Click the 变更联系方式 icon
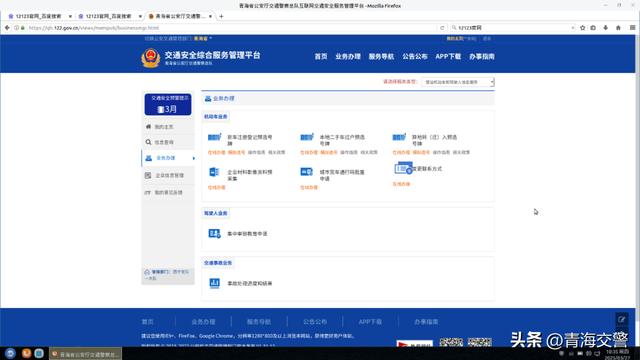 coord(404,169)
